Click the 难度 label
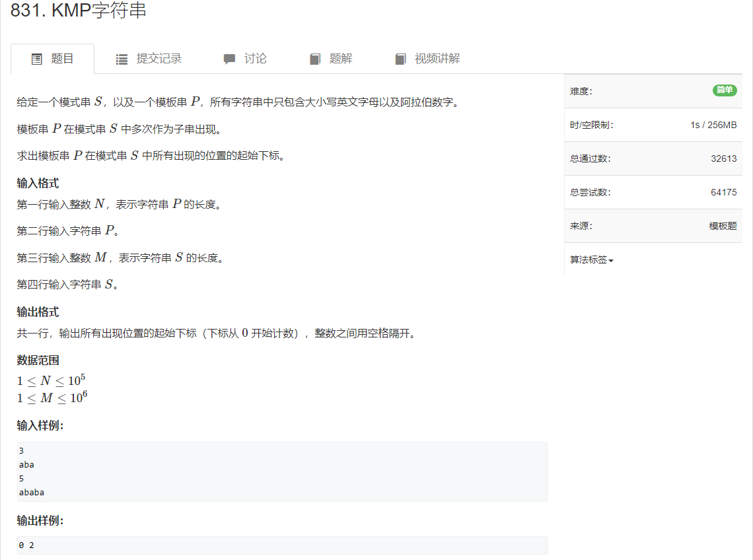Viewport: 753px width, 560px height. click(x=581, y=91)
